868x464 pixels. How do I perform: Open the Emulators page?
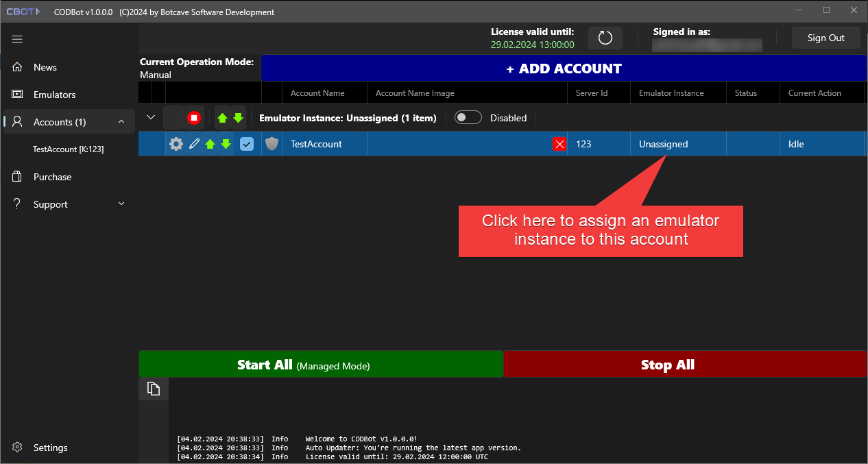coord(54,95)
